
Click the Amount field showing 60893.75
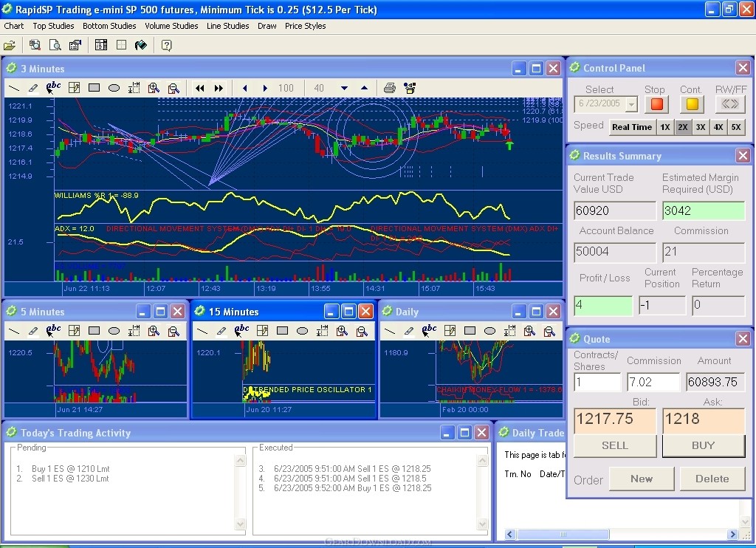tap(715, 382)
